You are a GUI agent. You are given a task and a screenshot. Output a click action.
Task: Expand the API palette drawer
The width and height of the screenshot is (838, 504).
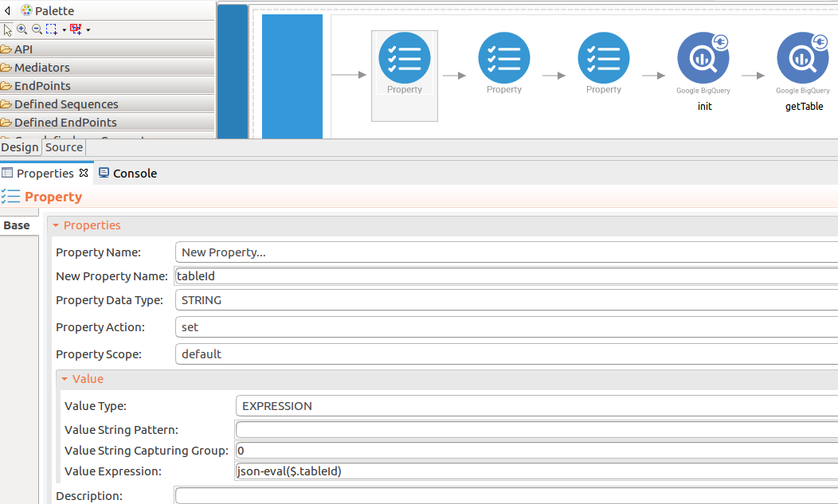click(x=107, y=49)
